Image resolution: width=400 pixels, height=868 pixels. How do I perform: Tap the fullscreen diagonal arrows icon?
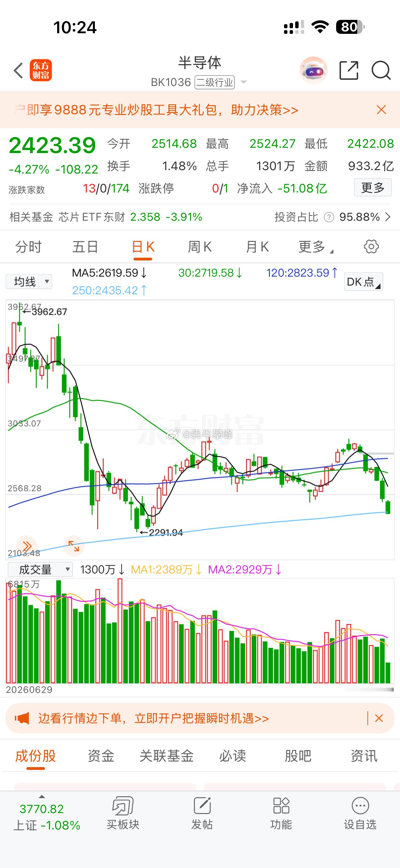[74, 545]
